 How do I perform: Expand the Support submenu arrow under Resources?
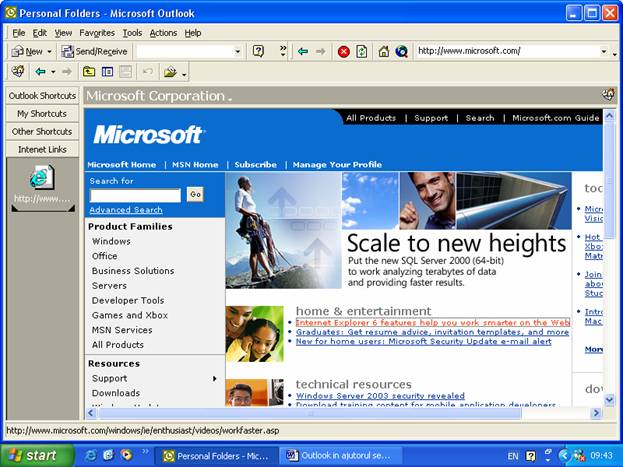click(x=215, y=378)
